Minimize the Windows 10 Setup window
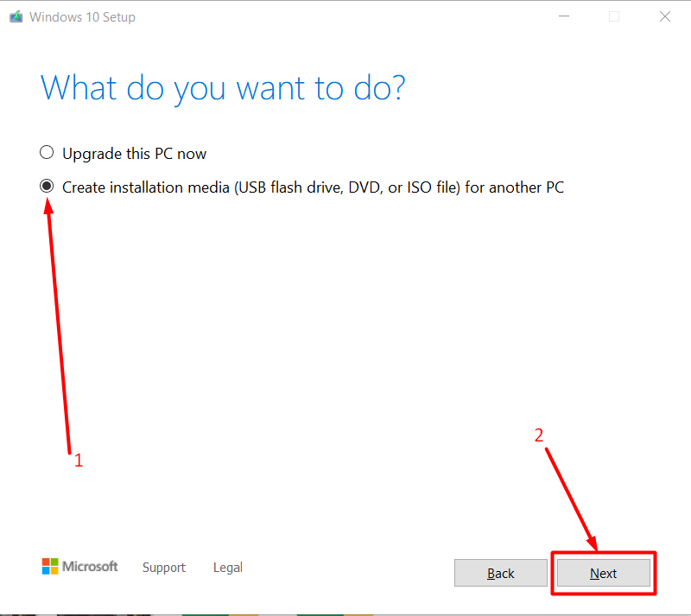This screenshot has width=691, height=616. [564, 16]
